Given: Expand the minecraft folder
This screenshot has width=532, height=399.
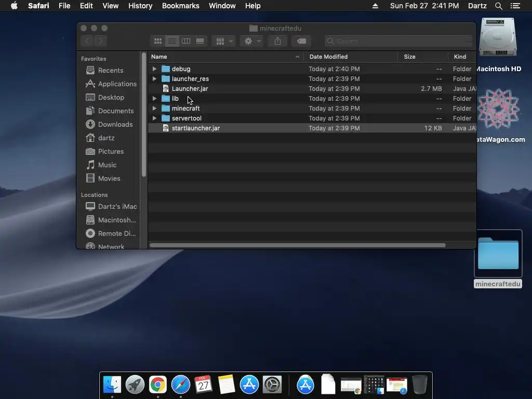Looking at the screenshot, I should coord(154,108).
